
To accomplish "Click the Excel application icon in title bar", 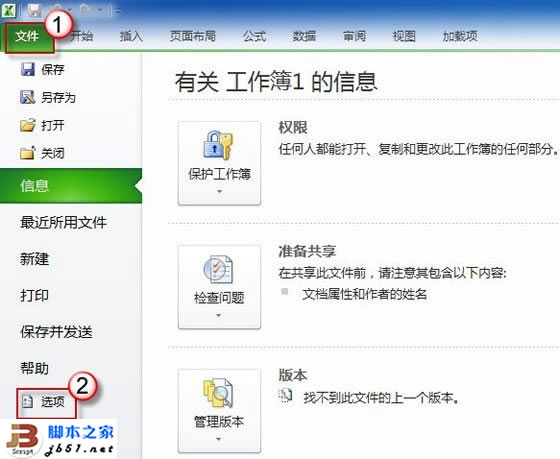I will 8,10.
